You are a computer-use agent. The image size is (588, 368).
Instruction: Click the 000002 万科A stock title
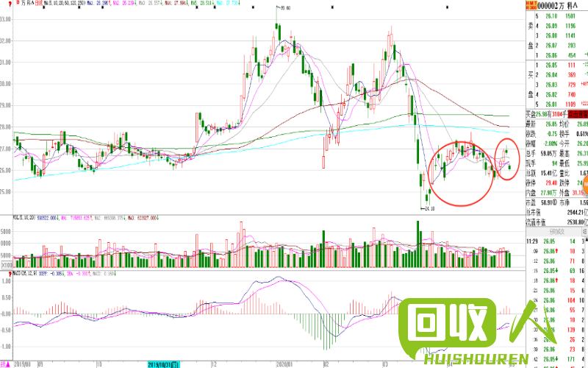pyautogui.click(x=557, y=5)
